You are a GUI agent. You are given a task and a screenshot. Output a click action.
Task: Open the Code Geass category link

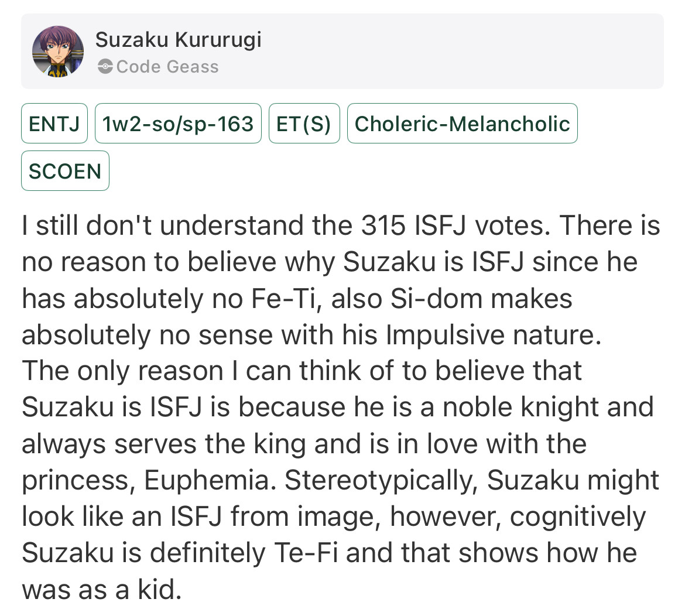tap(167, 67)
